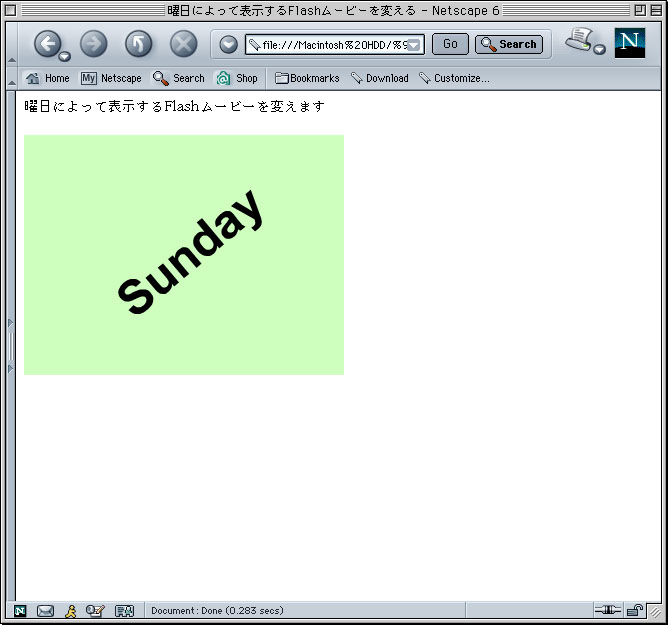Image resolution: width=668 pixels, height=625 pixels.
Task: Click the Reload page button
Action: point(138,43)
